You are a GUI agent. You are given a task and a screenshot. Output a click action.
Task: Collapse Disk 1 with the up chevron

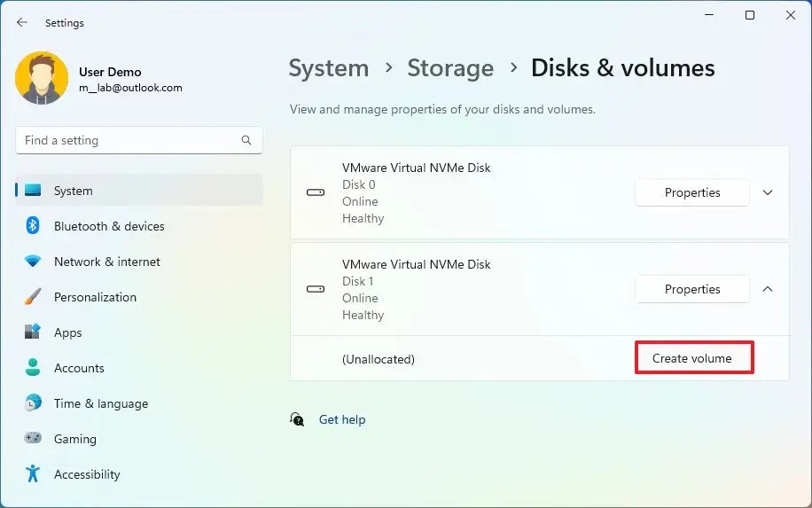coord(768,289)
